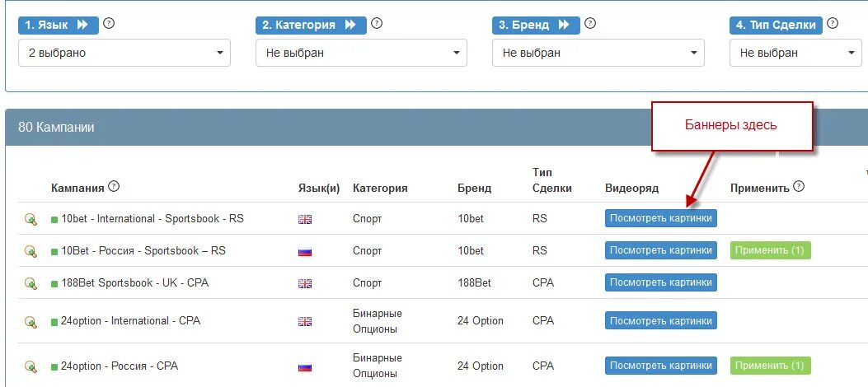Click the Применить column header text
Viewport: 868px width, 387px height.
click(x=760, y=188)
